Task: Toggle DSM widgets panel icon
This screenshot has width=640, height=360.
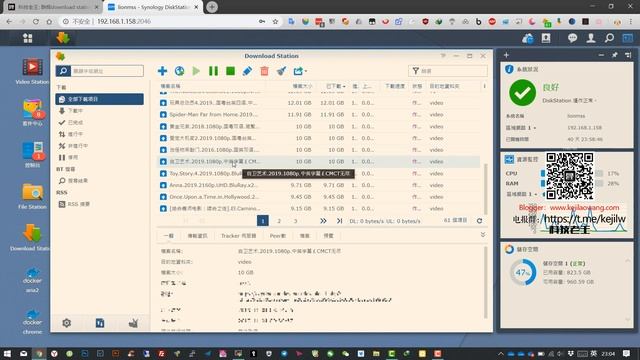Action: tap(627, 38)
